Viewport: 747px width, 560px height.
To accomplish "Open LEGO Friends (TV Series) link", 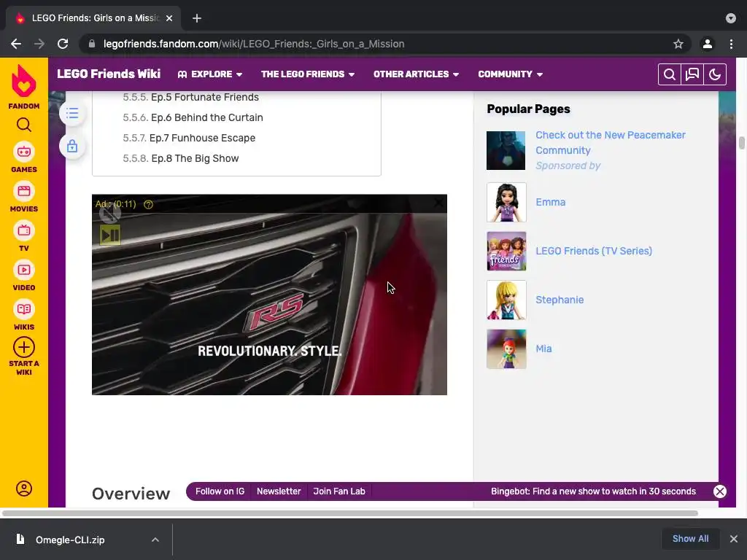I will pyautogui.click(x=594, y=251).
